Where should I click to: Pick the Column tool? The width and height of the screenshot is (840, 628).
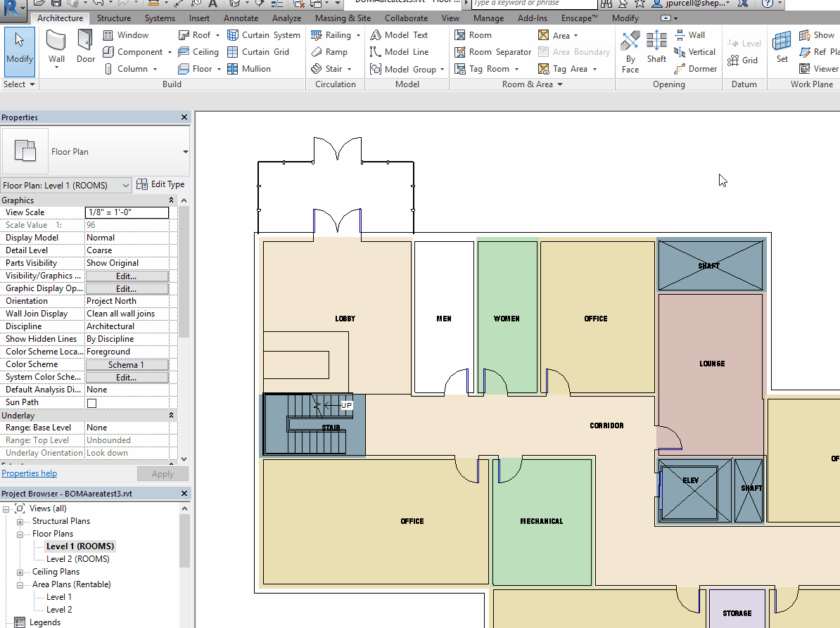126,68
